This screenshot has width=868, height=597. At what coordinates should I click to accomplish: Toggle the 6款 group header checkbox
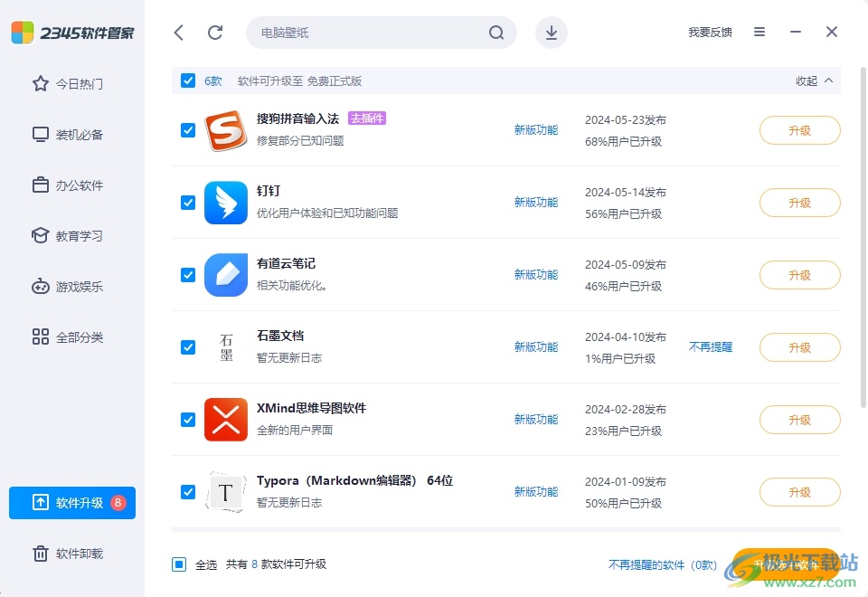point(188,81)
